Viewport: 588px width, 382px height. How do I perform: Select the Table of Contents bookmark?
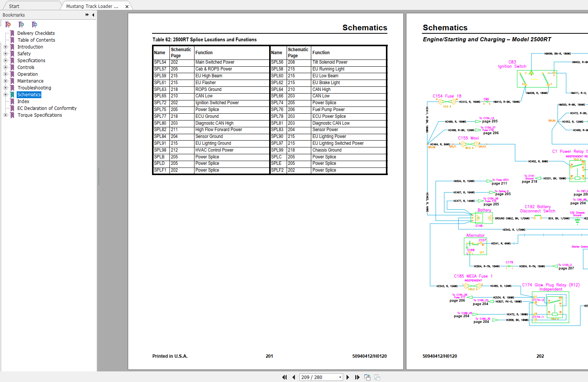point(36,40)
